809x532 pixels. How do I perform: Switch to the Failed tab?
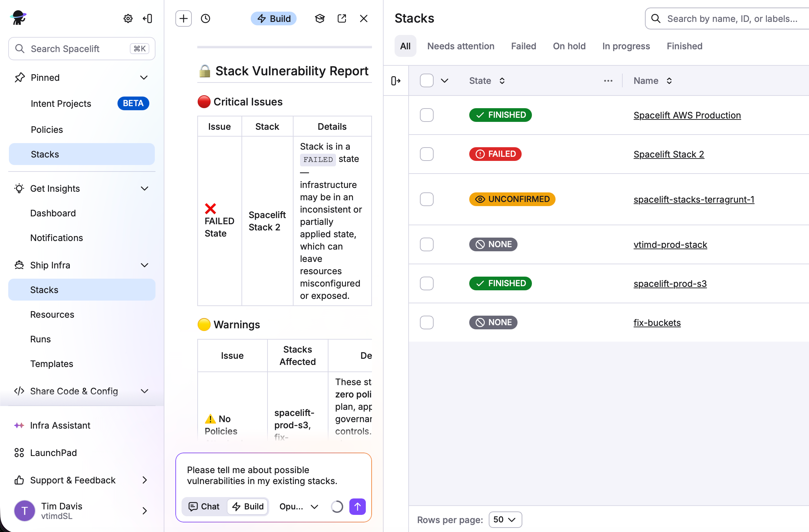coord(524,46)
